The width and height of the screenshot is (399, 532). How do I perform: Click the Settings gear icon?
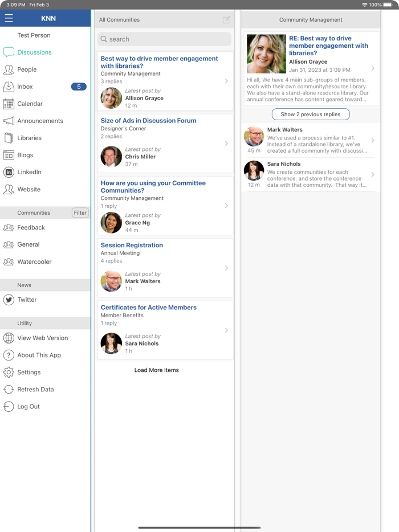pos(9,372)
